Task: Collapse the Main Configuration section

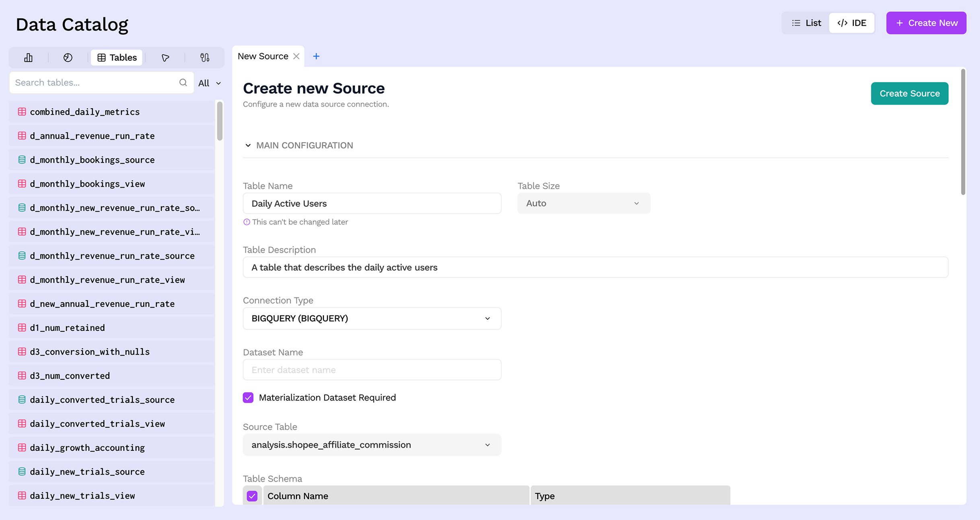Action: (248, 145)
